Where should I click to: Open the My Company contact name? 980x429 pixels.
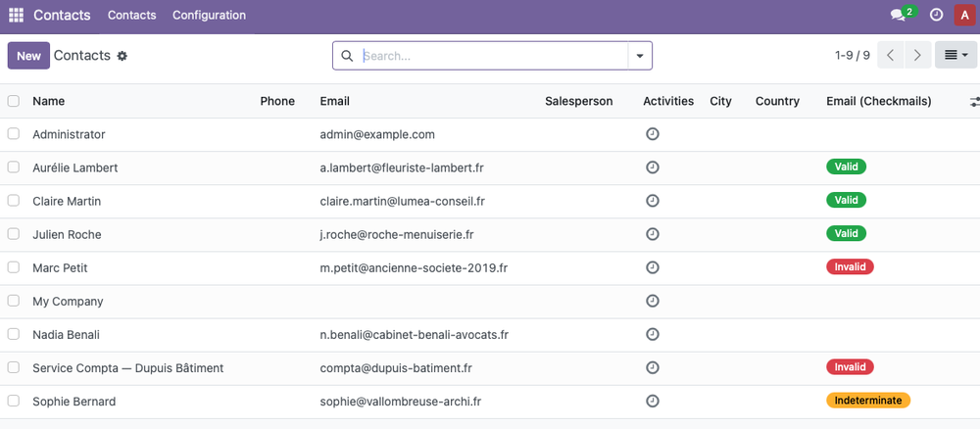[x=69, y=302]
